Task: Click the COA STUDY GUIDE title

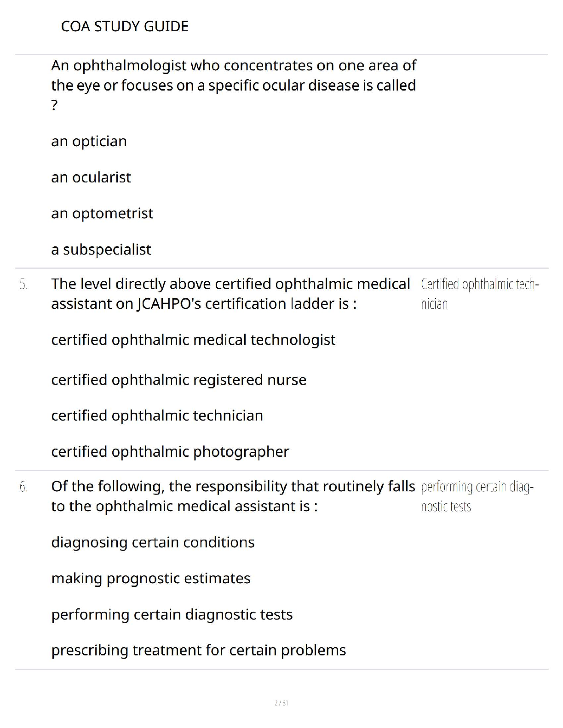Action: point(125,26)
